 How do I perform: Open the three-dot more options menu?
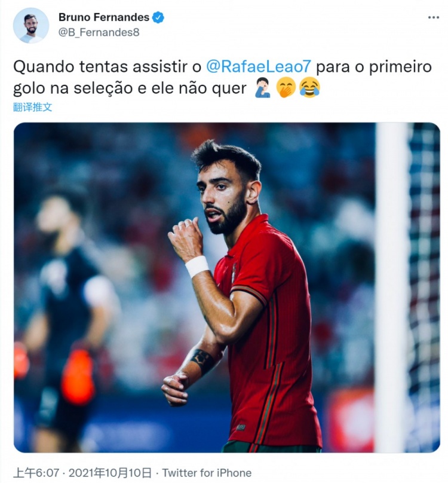click(433, 17)
